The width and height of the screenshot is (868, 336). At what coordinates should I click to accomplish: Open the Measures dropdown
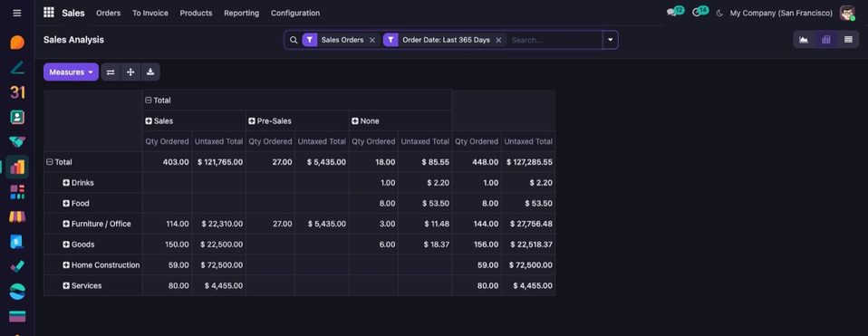tap(71, 72)
